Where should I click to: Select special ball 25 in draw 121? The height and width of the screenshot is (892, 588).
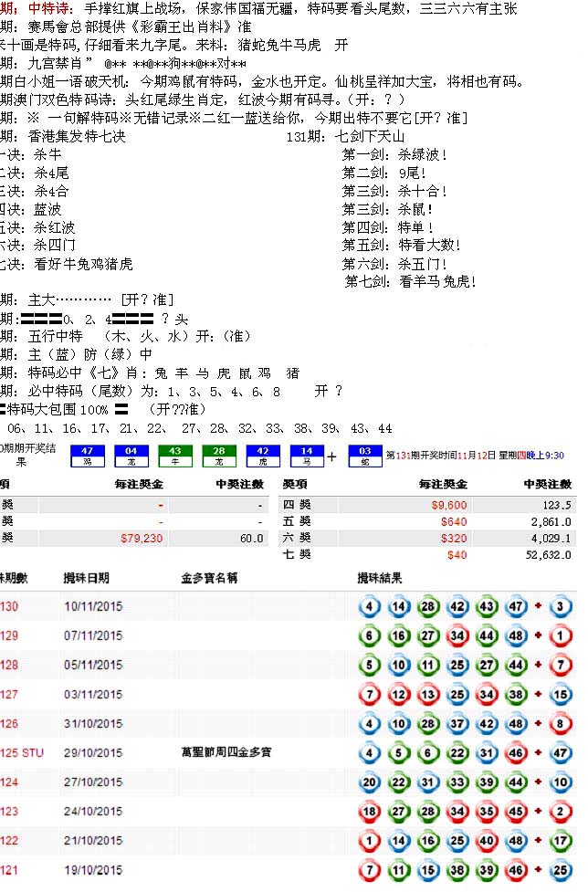562,869
